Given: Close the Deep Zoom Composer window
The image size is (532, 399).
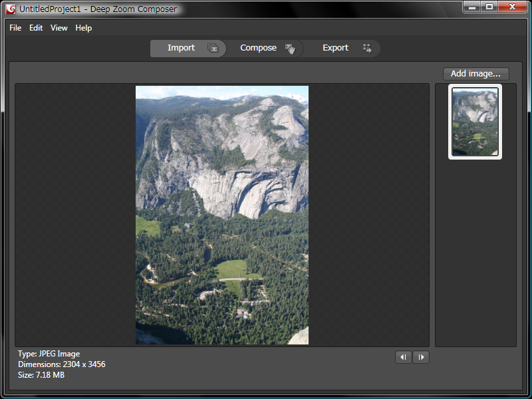Looking at the screenshot, I should 513,7.
